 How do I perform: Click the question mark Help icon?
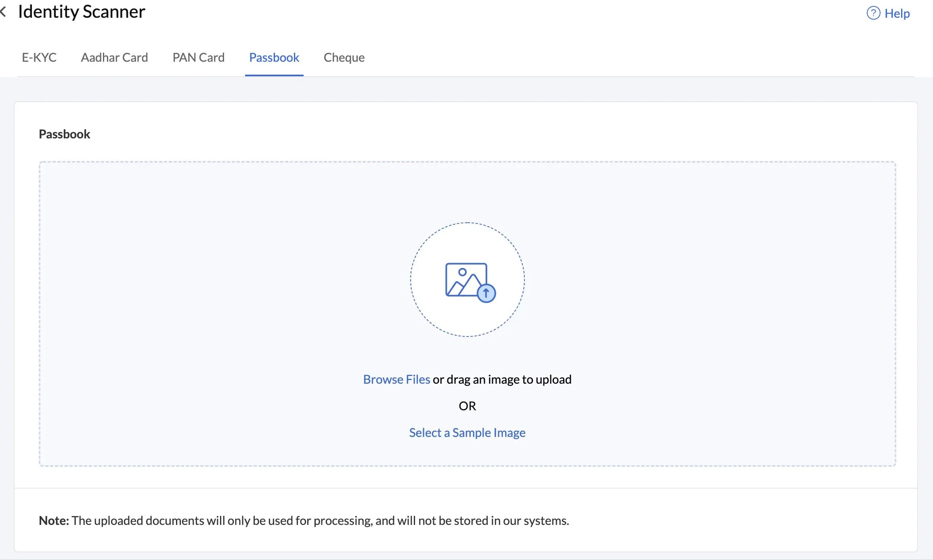(x=873, y=13)
